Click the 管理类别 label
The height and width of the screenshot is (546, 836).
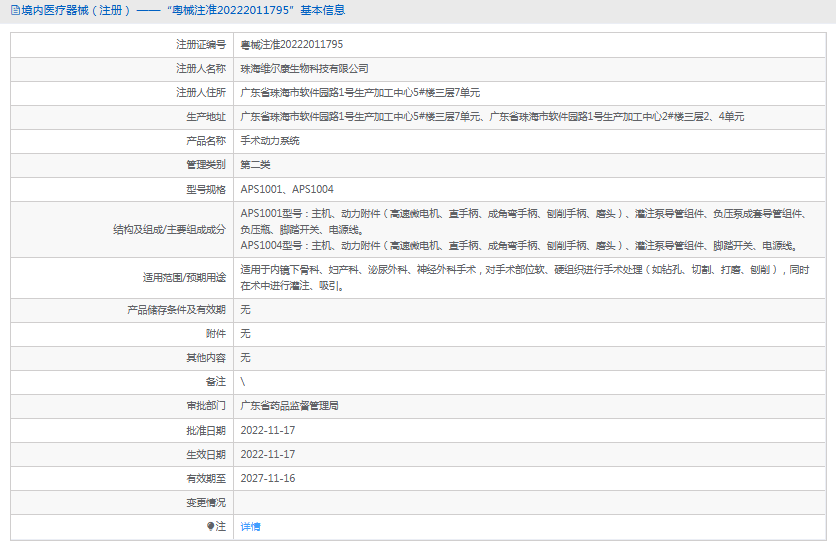tap(206, 165)
